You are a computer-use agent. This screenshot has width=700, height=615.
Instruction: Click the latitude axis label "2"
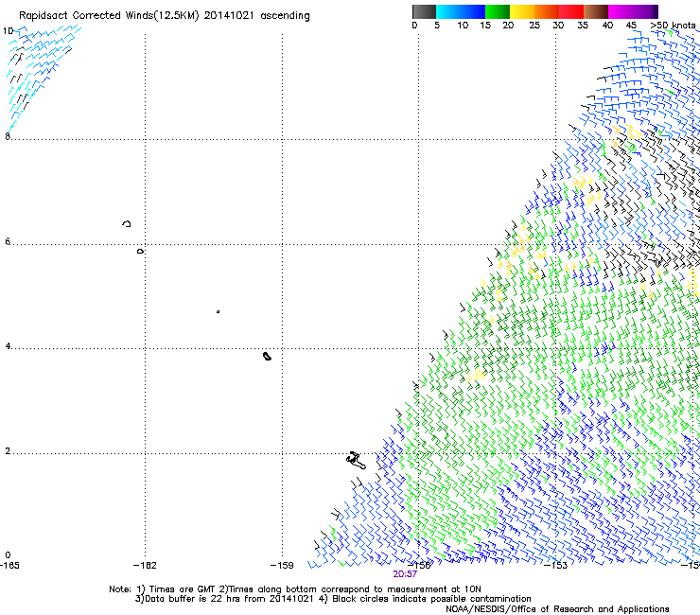click(8, 450)
